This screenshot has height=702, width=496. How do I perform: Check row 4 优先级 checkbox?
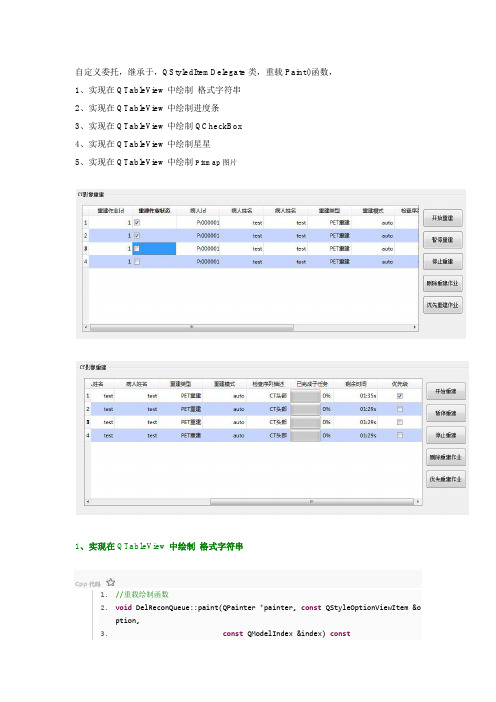pos(400,435)
